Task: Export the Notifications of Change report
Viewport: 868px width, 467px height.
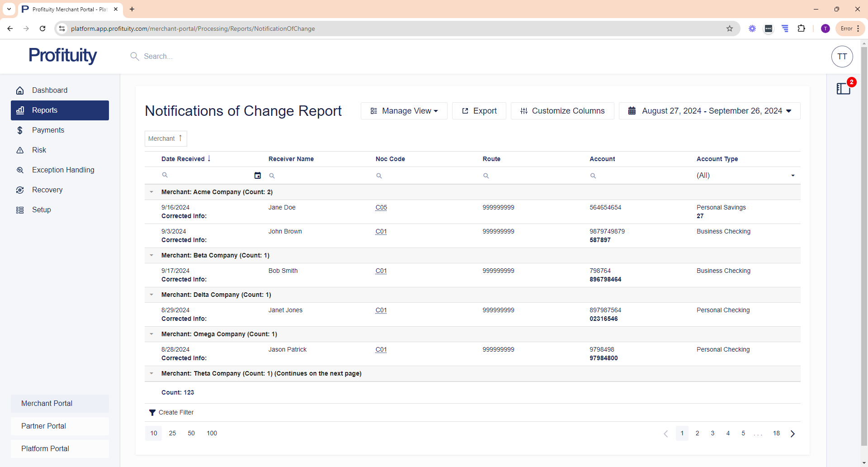Action: coord(479,111)
